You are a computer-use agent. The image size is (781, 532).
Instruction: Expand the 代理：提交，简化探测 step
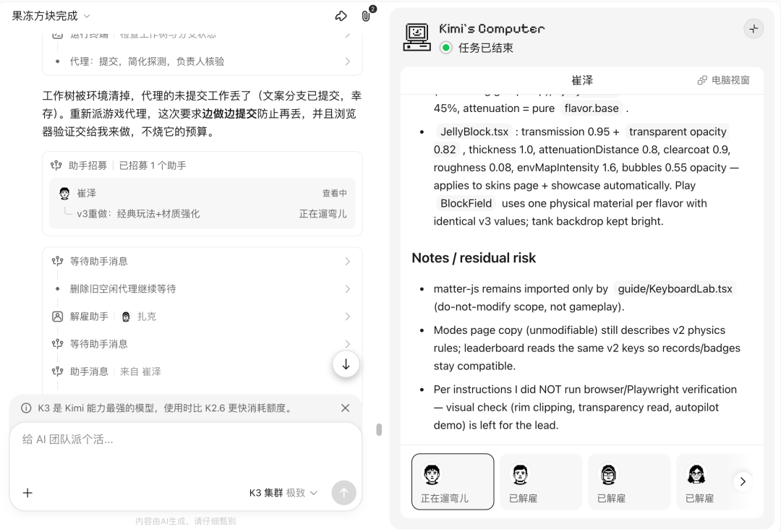click(202, 61)
